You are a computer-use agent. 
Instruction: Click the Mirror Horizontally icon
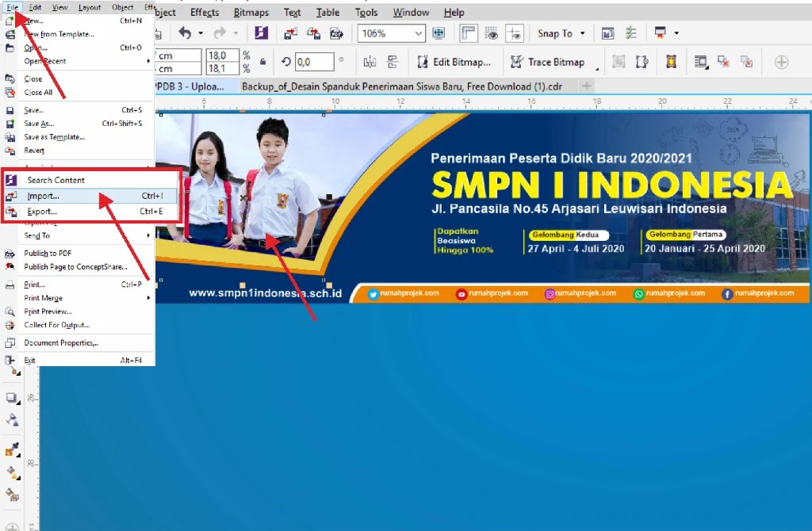point(370,62)
